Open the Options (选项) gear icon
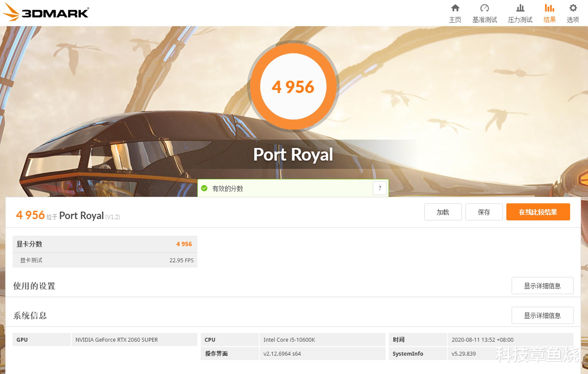588x374 pixels. [x=573, y=8]
